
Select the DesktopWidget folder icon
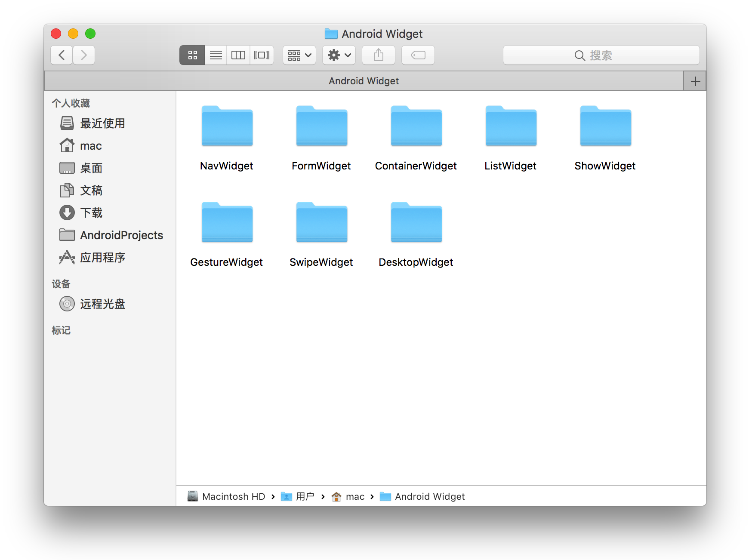[x=416, y=222]
